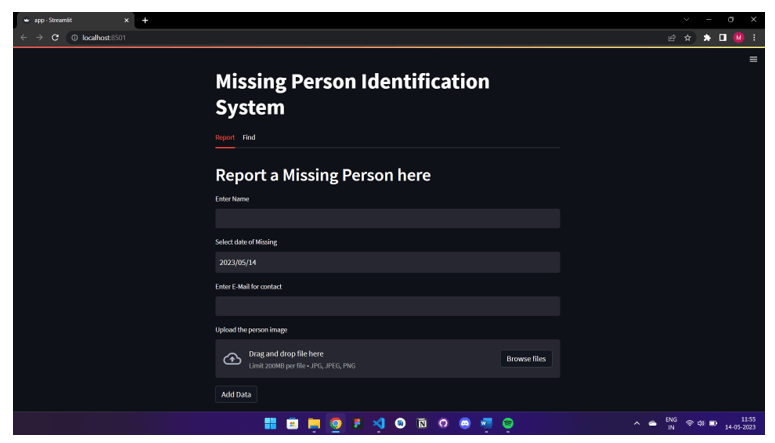Click the Windows Start button
Viewport: 775px width, 443px height.
(x=270, y=424)
